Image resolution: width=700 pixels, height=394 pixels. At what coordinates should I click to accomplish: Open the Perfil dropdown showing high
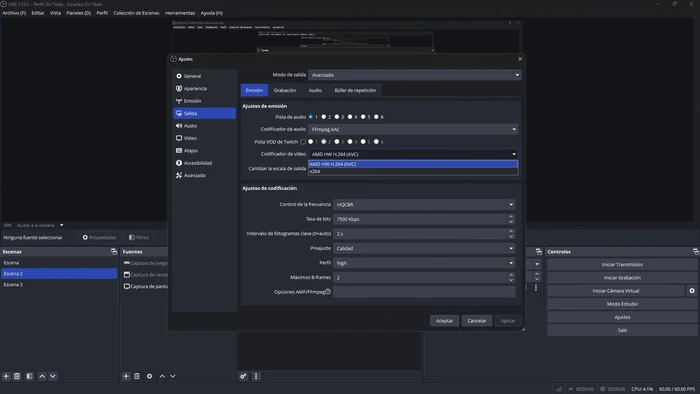click(x=424, y=263)
